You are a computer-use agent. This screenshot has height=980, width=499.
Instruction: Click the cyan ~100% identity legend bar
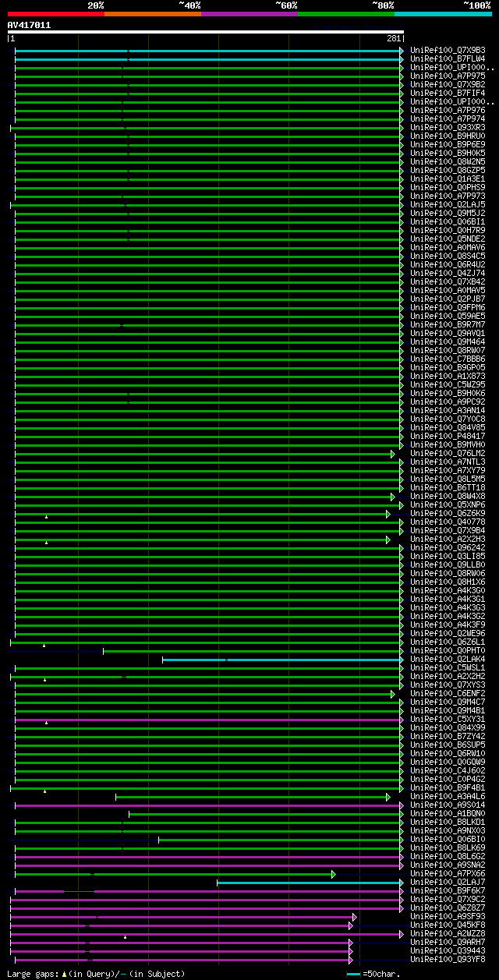(443, 14)
